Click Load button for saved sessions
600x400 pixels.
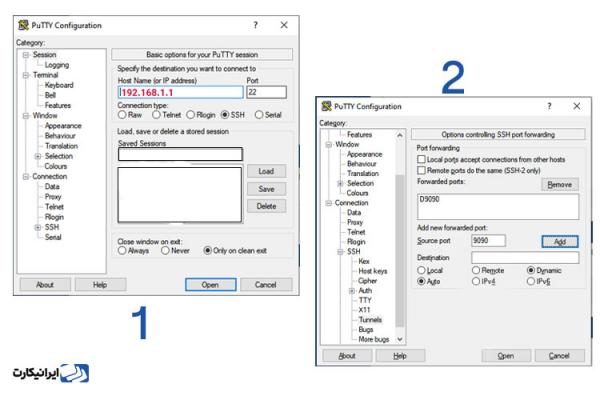coord(266,171)
